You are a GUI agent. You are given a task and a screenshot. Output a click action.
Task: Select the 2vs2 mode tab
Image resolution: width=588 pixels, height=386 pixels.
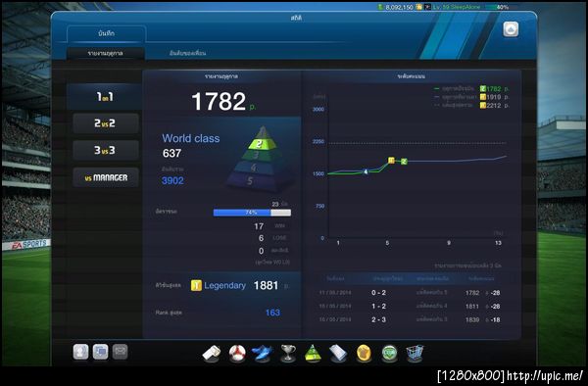tap(106, 123)
